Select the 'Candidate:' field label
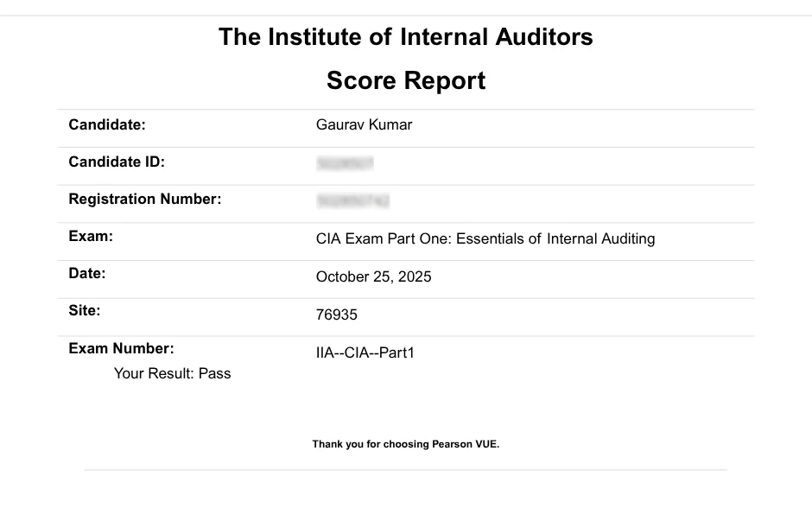This screenshot has height=508, width=812. (x=107, y=124)
